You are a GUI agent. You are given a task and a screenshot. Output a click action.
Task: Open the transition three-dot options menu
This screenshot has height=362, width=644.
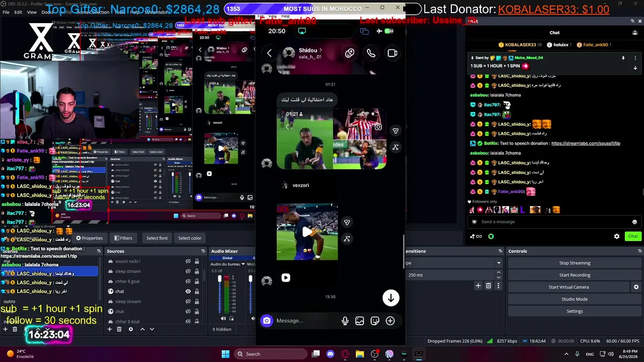click(x=499, y=286)
